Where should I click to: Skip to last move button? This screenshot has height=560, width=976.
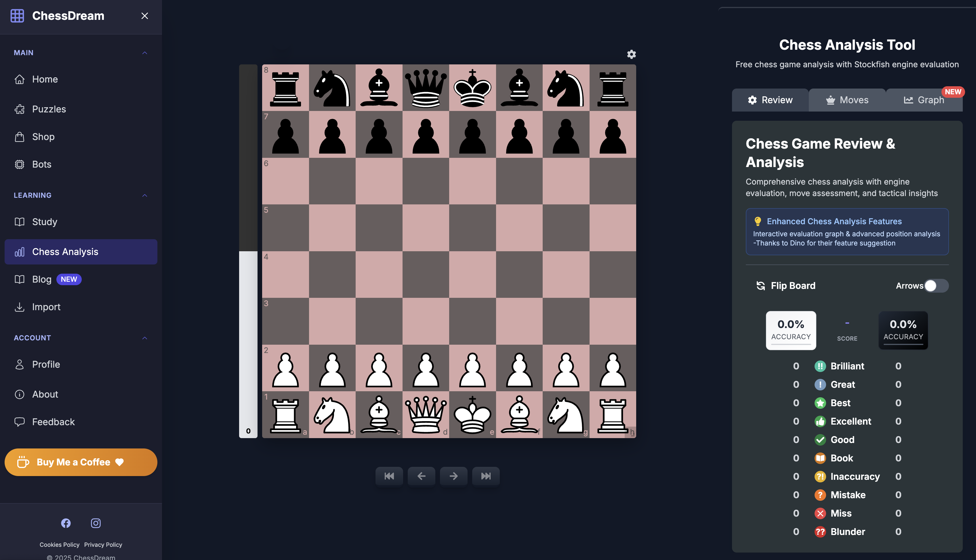point(486,476)
